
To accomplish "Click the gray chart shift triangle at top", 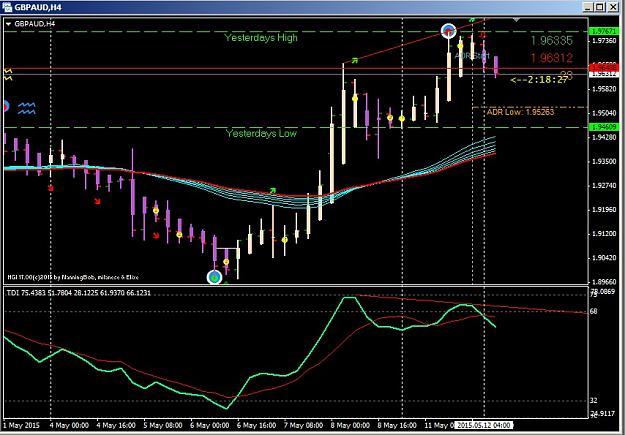I will pos(516,20).
